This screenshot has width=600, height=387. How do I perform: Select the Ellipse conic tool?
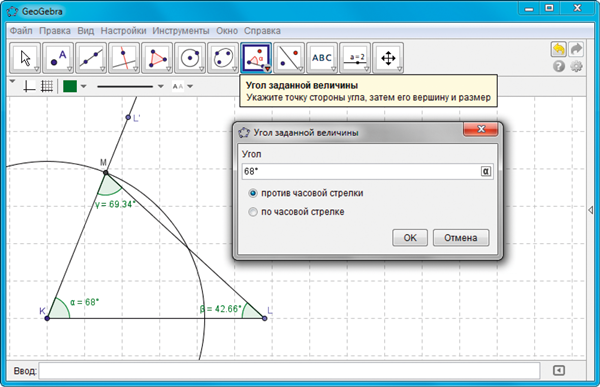(x=223, y=58)
